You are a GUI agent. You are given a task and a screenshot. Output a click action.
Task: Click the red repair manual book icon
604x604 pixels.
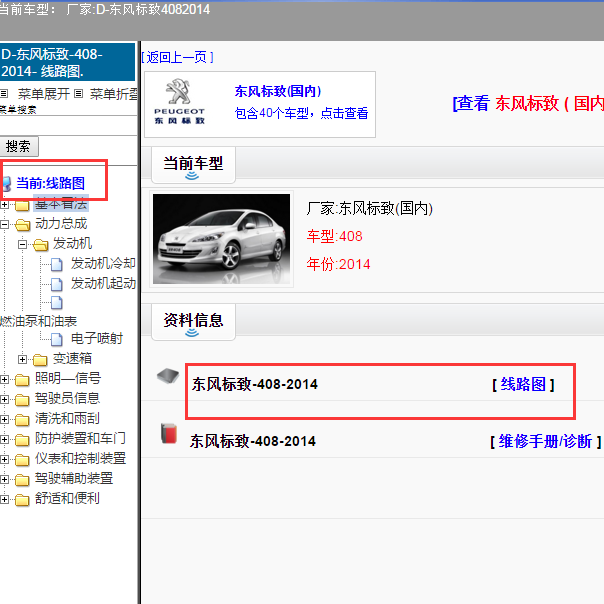(x=169, y=434)
